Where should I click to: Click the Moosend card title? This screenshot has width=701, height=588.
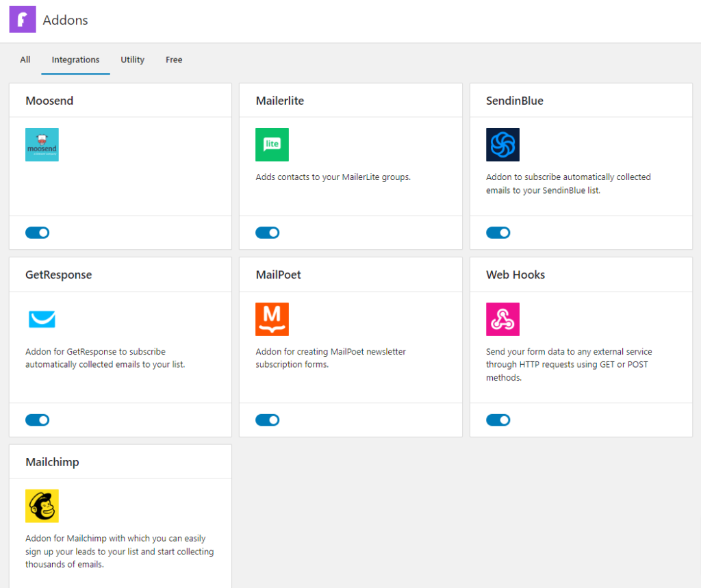[x=49, y=101]
